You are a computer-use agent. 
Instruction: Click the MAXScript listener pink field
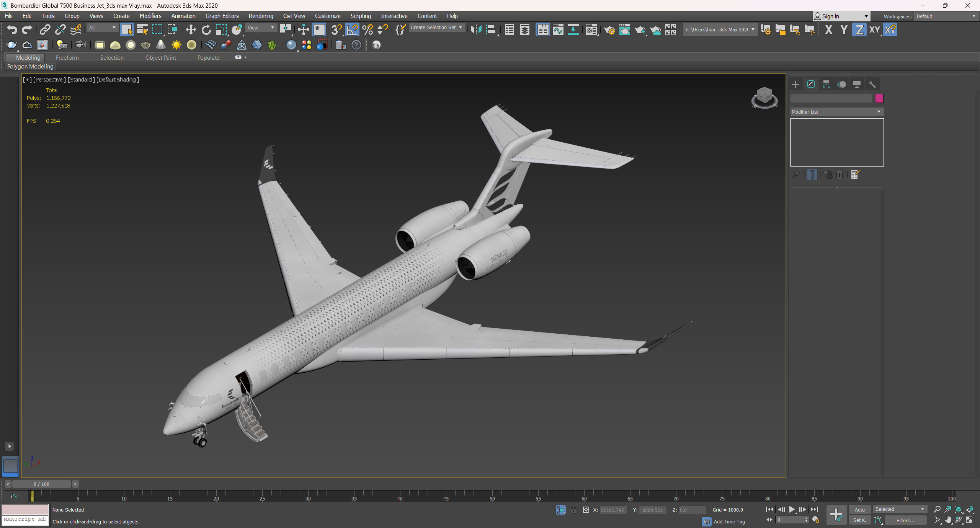[25, 509]
